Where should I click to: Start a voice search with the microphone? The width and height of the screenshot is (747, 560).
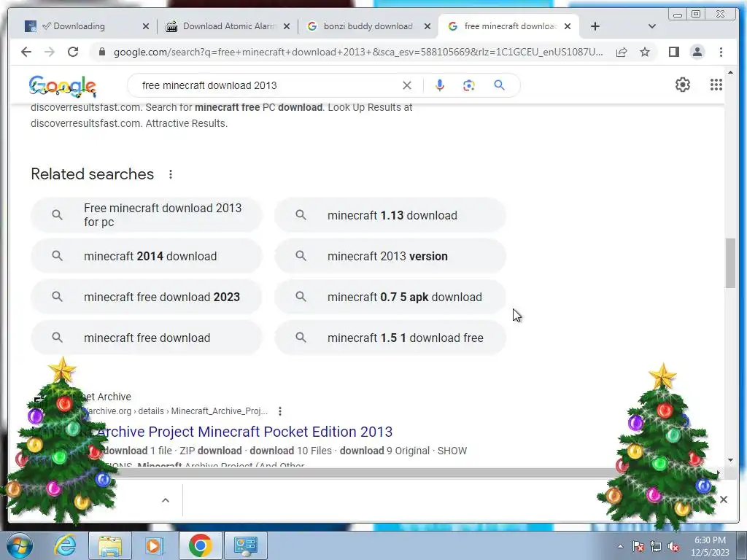click(x=440, y=85)
